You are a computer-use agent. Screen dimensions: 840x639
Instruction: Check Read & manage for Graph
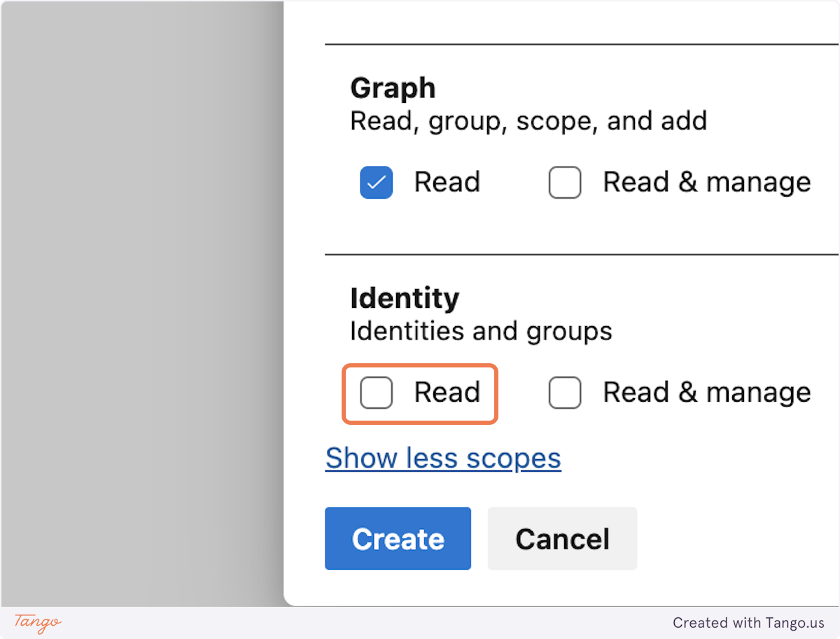click(565, 182)
